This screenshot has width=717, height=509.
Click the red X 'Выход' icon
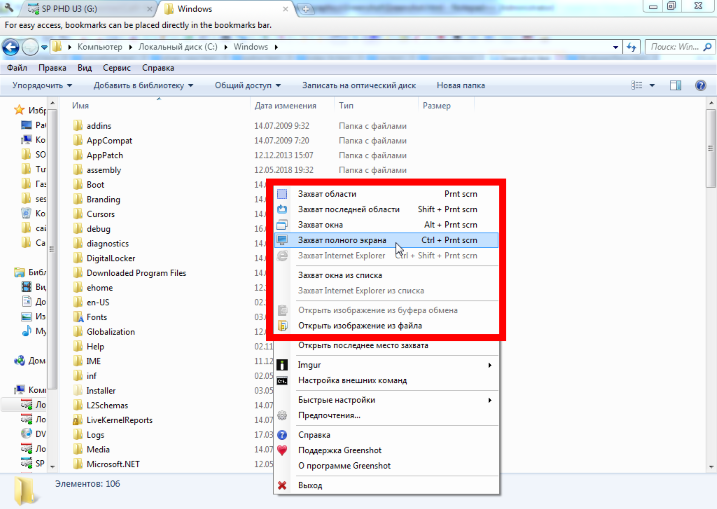pos(282,485)
